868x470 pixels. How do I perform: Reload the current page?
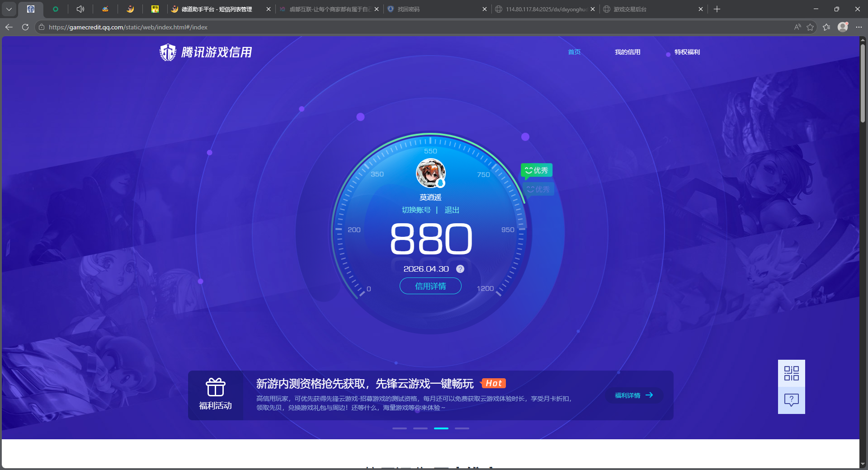[25, 27]
